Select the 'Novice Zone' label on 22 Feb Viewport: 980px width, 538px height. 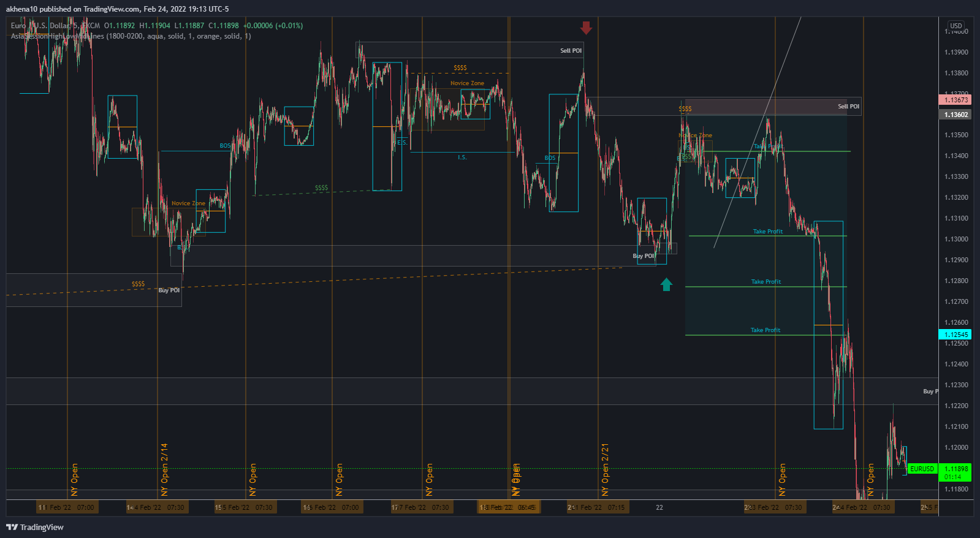(695, 135)
